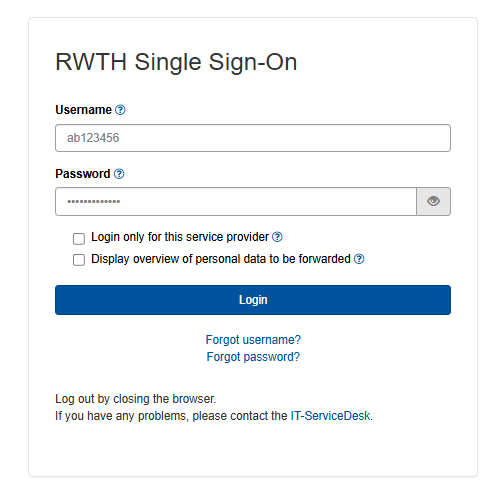Click the 'Login only for this service provider' label

click(180, 237)
